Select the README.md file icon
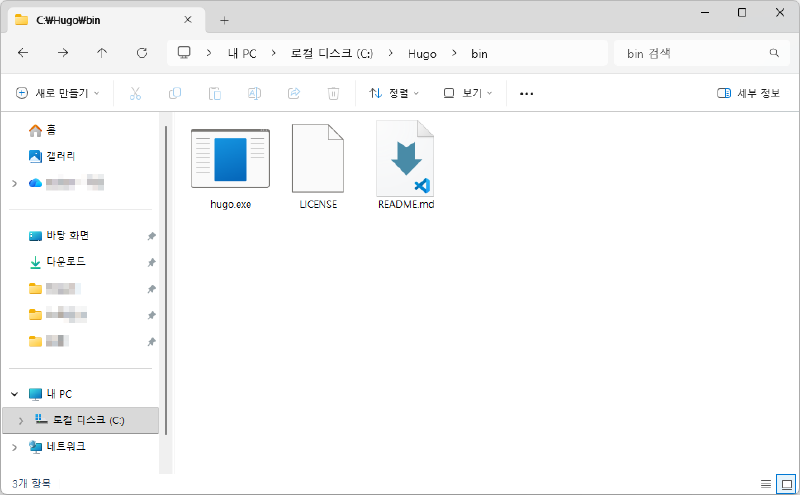Screen dimensions: 800x495 click(x=406, y=159)
